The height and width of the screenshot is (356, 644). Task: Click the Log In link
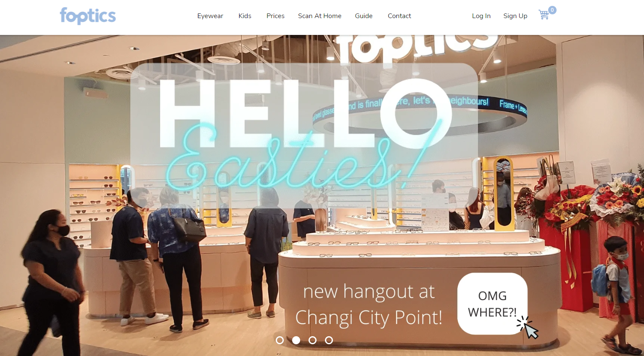[481, 16]
